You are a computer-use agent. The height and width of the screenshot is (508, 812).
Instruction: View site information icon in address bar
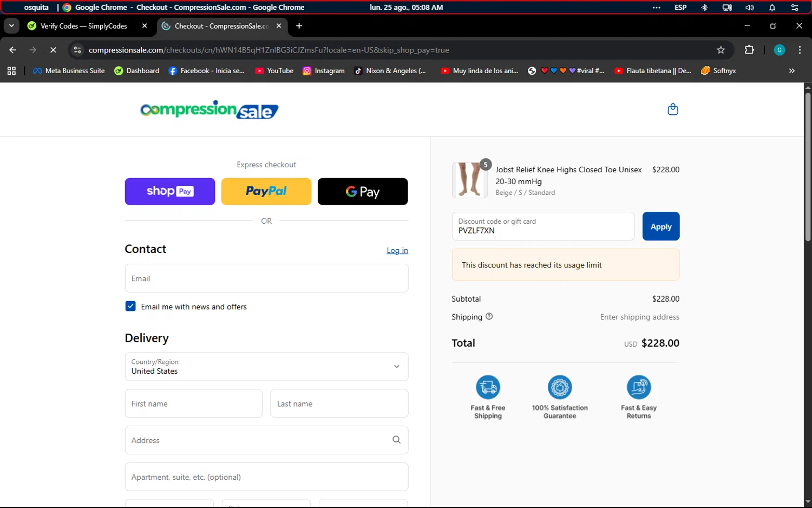77,50
